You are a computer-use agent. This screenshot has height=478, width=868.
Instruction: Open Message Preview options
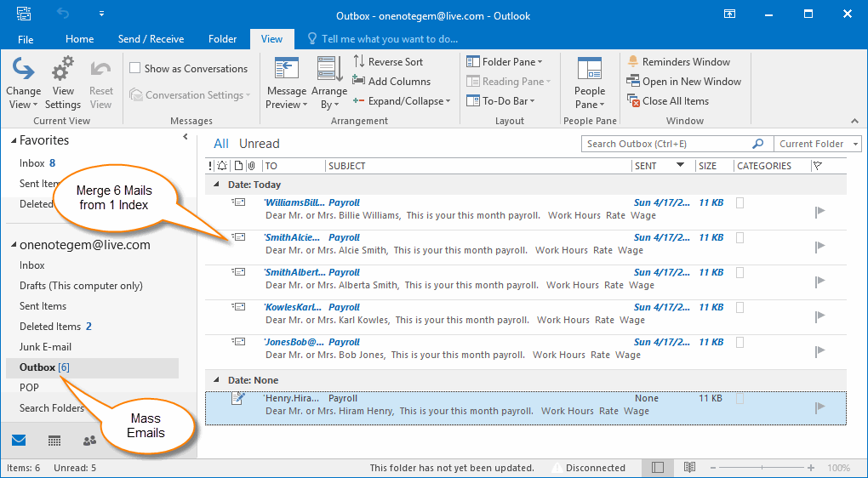pos(286,83)
